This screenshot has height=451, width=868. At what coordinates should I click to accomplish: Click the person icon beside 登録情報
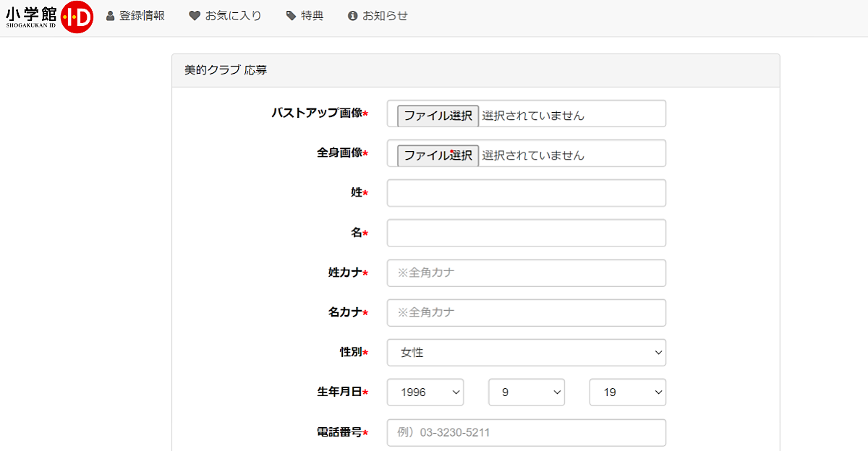tap(111, 16)
